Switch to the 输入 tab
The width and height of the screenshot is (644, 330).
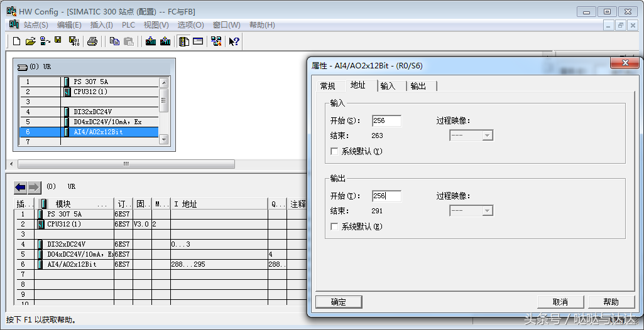388,86
